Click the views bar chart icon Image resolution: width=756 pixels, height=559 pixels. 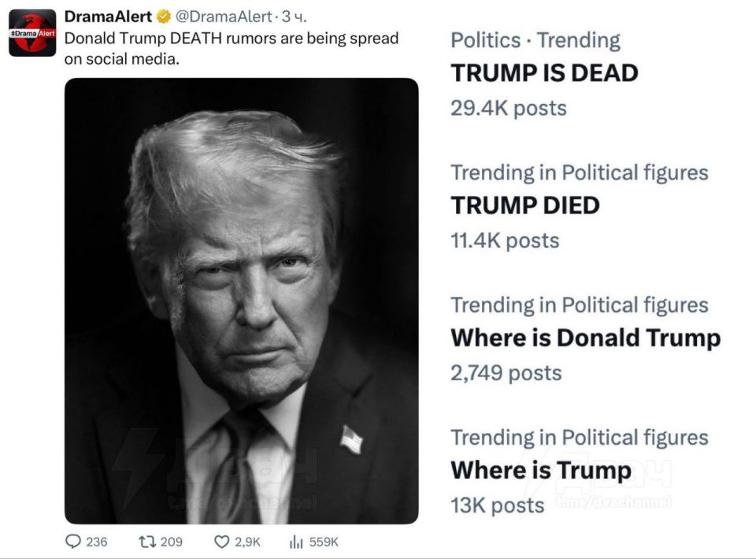coord(297,542)
